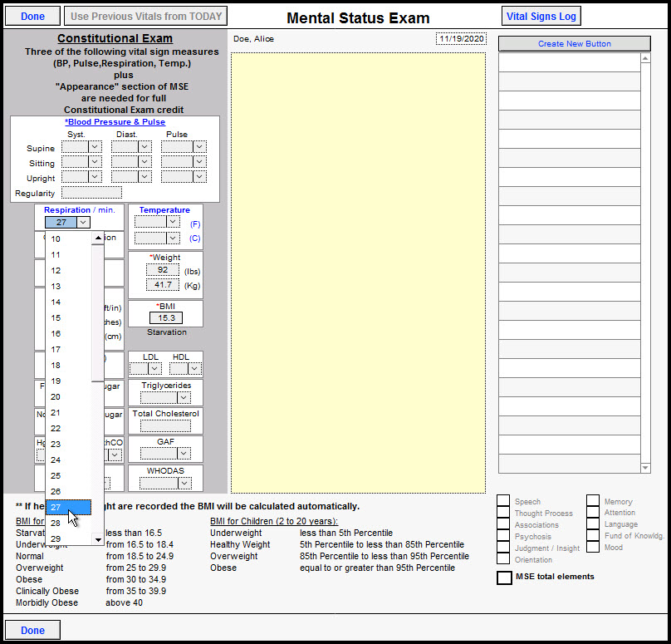Open the Supine systolic dropdown arrow
This screenshot has width=671, height=644.
pos(95,147)
